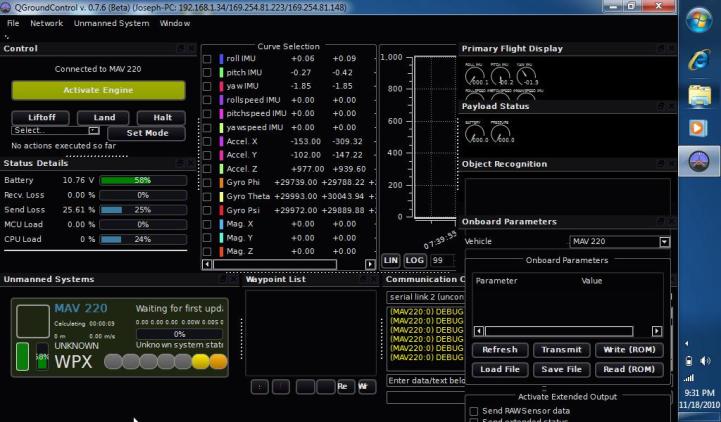Viewport: 721px width, 422px height.
Task: Click the Wr button in Waypoint List
Action: click(366, 387)
